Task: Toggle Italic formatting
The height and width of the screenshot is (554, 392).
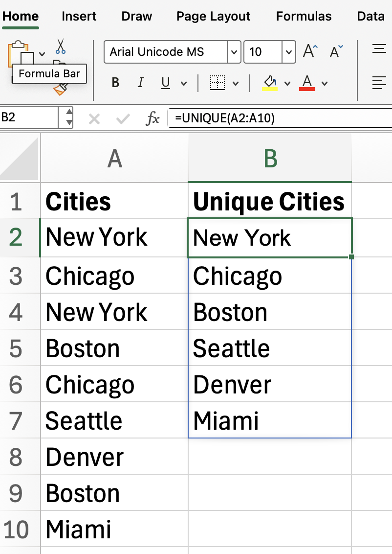Action: 140,83
